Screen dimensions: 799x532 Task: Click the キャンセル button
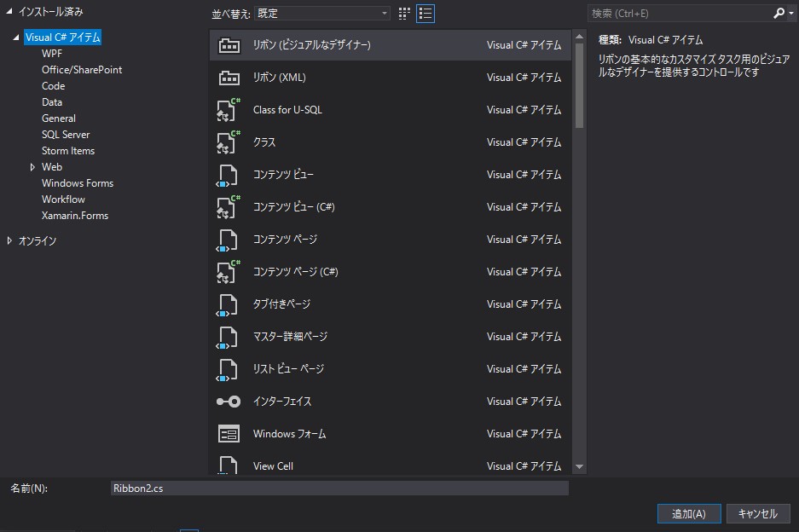(758, 513)
